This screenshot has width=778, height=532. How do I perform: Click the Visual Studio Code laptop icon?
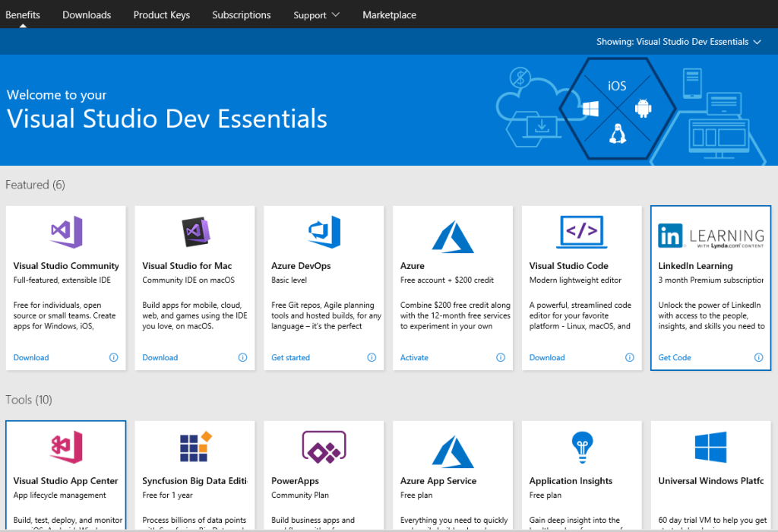coord(582,232)
